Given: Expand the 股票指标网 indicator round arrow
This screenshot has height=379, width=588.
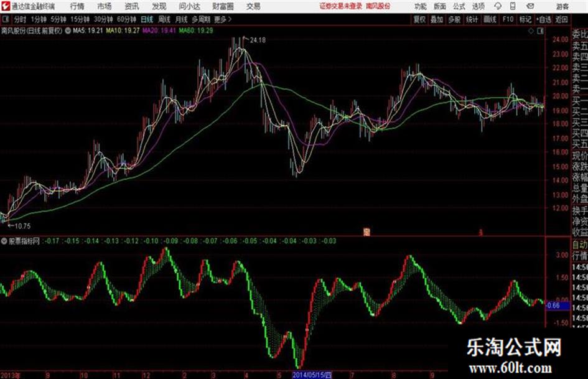Looking at the screenshot, I should pos(4,241).
